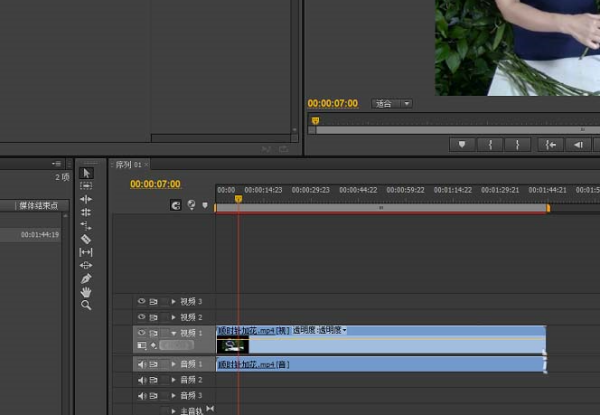Open the 适合 zoom level dropdown
Screen dimensions: 600x415
(392, 103)
